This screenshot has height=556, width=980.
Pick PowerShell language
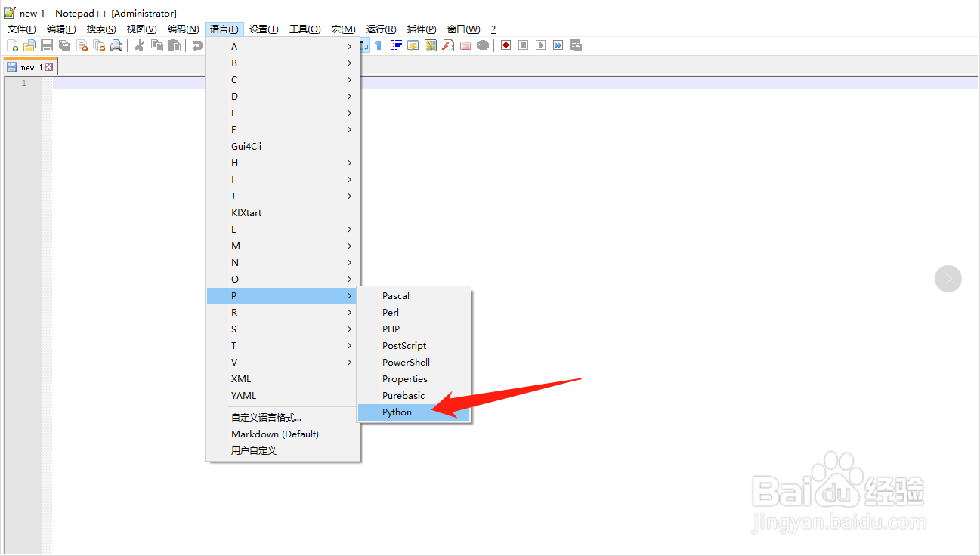413,363
